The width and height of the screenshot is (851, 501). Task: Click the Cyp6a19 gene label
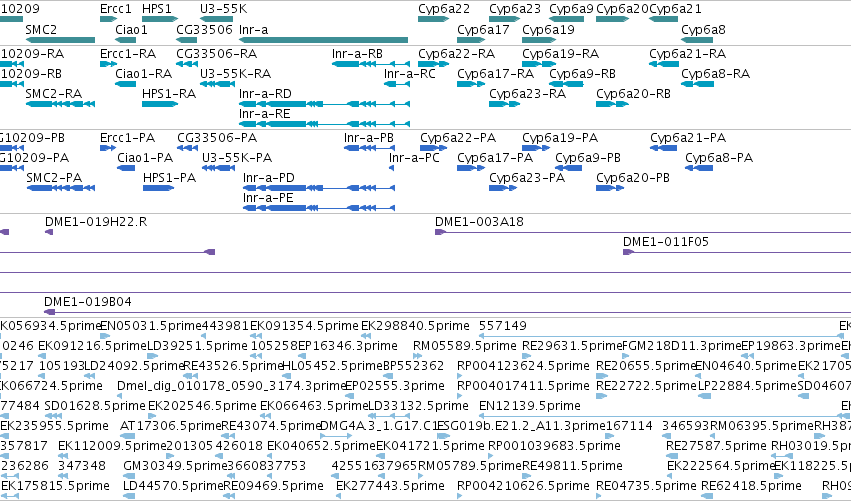click(x=548, y=29)
